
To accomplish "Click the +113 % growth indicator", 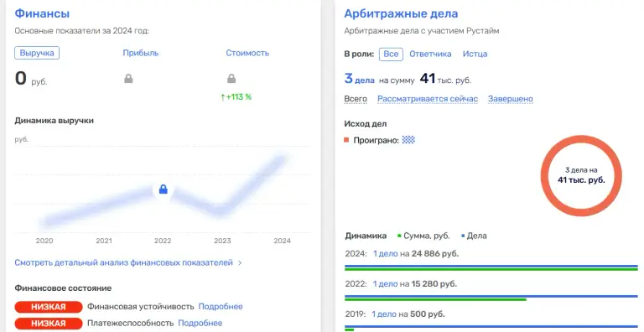I will [x=236, y=97].
